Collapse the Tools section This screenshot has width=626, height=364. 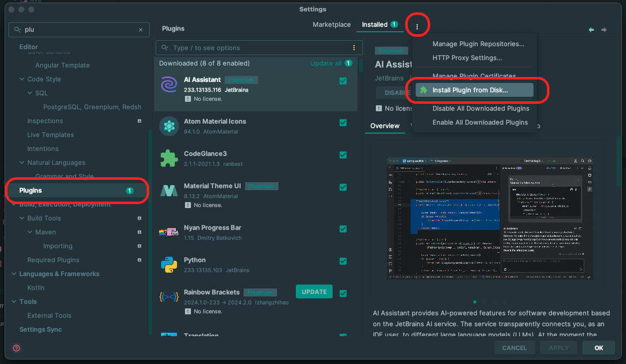click(14, 301)
